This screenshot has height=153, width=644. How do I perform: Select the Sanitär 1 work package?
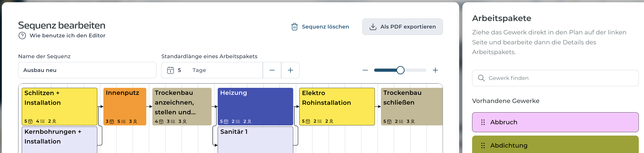coord(255,140)
